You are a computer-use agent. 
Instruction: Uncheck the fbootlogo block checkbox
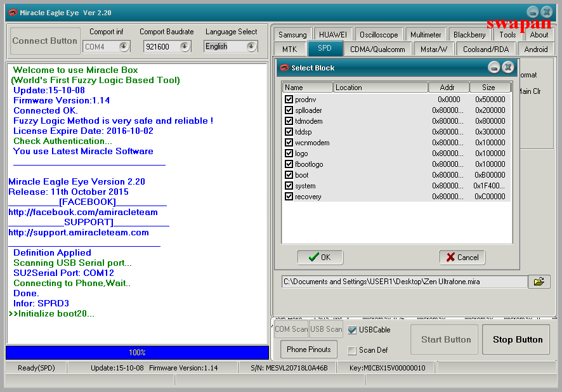[x=289, y=164]
